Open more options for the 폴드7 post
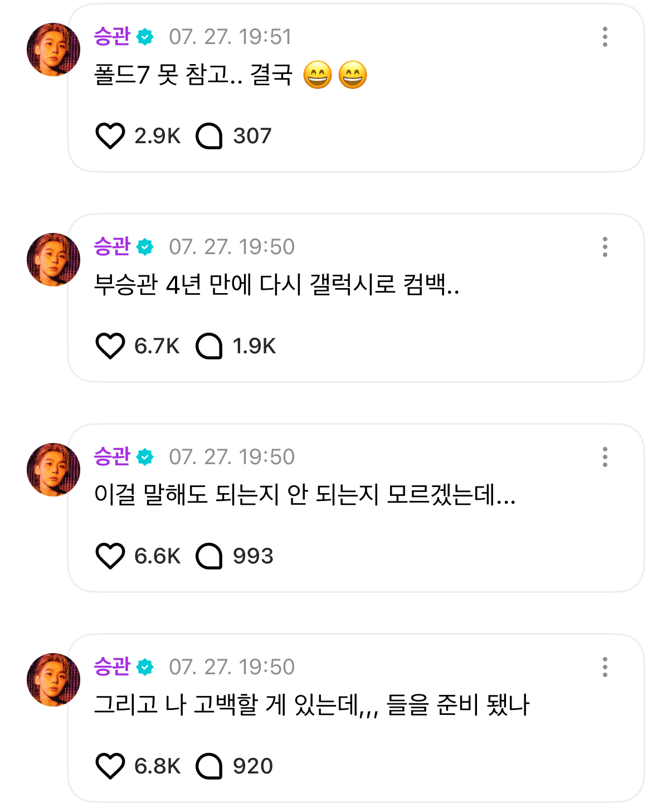This screenshot has height=808, width=672. point(605,37)
